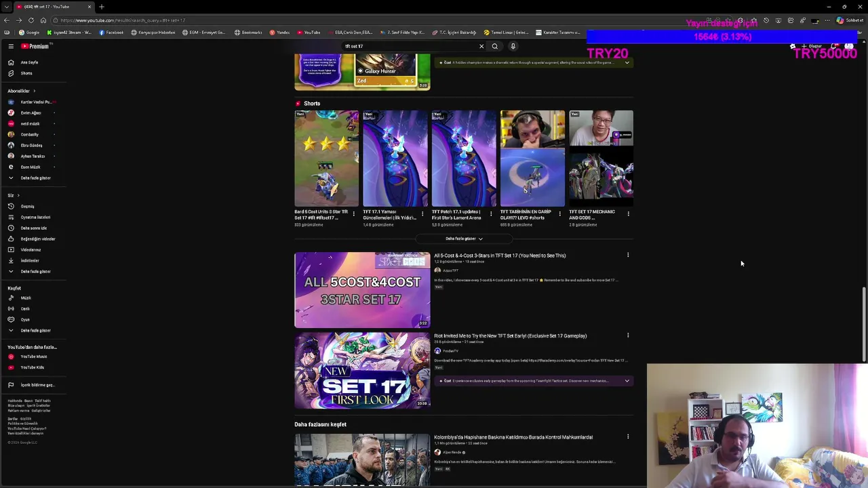Viewport: 868px width, 488px height.
Task: Open more options for Riot Invited Me video
Action: [628, 335]
